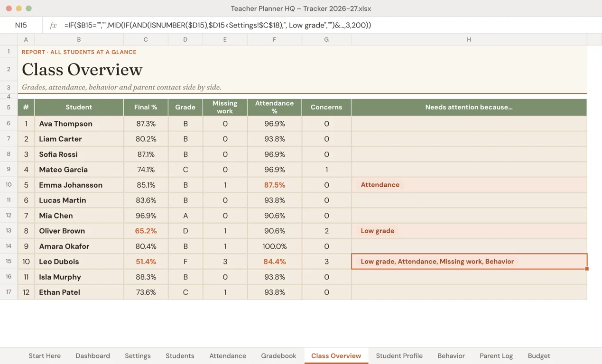
Task: Select the Ethan Patel cell
Action: pyautogui.click(x=79, y=292)
